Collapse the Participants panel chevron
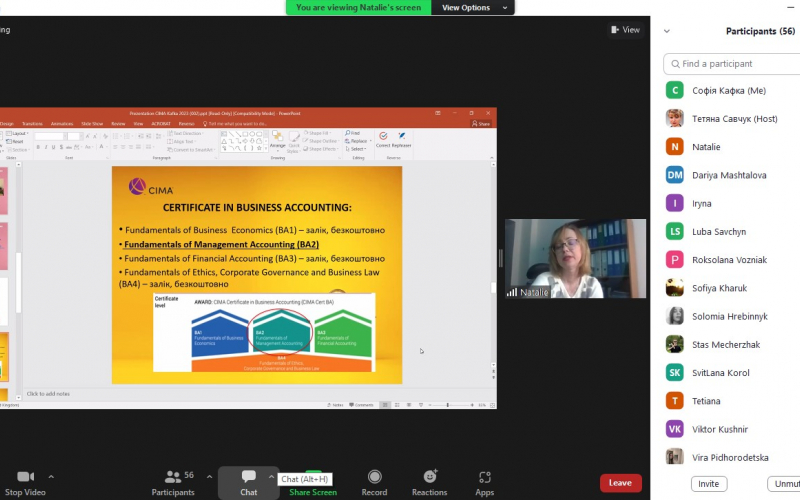800x500 pixels. pos(667,31)
